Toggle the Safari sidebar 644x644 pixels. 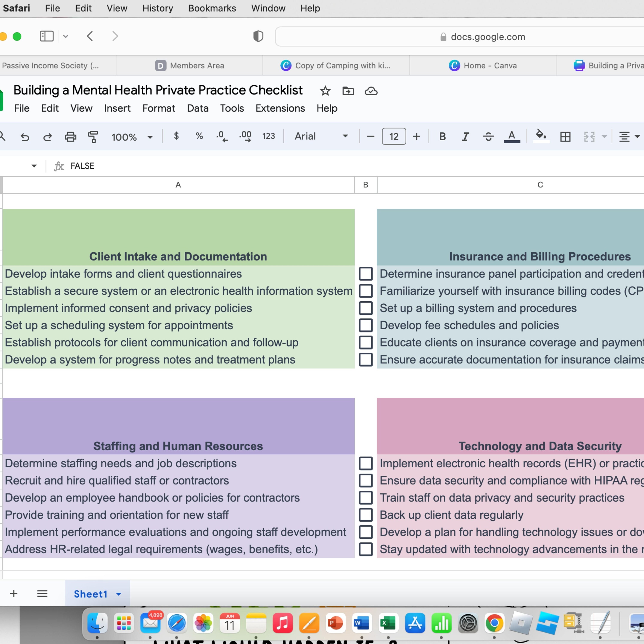coord(47,36)
